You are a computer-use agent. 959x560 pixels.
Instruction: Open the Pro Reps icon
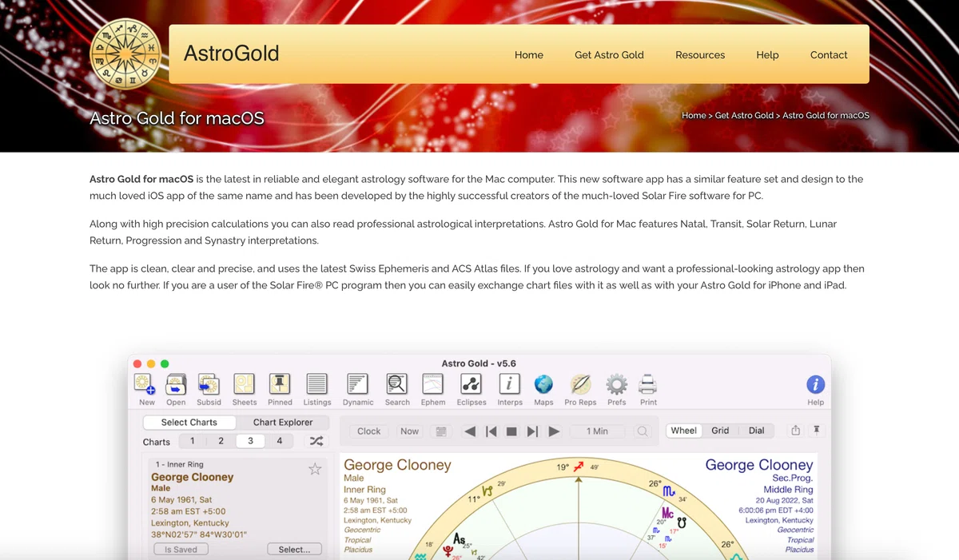[581, 385]
